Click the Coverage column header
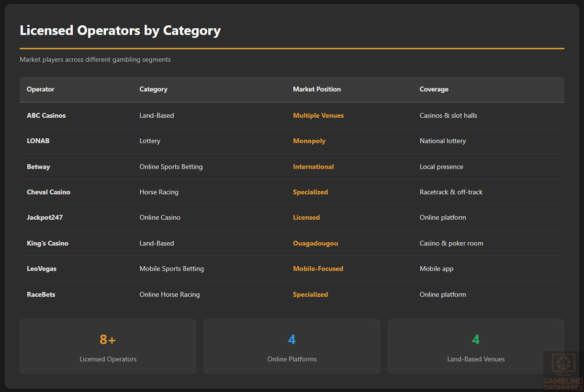 tap(434, 90)
